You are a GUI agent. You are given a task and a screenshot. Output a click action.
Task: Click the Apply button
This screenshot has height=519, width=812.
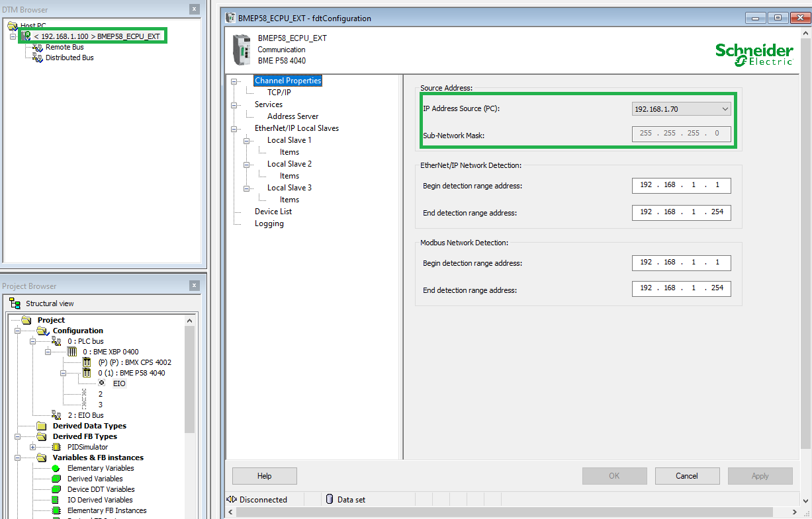[x=760, y=476]
